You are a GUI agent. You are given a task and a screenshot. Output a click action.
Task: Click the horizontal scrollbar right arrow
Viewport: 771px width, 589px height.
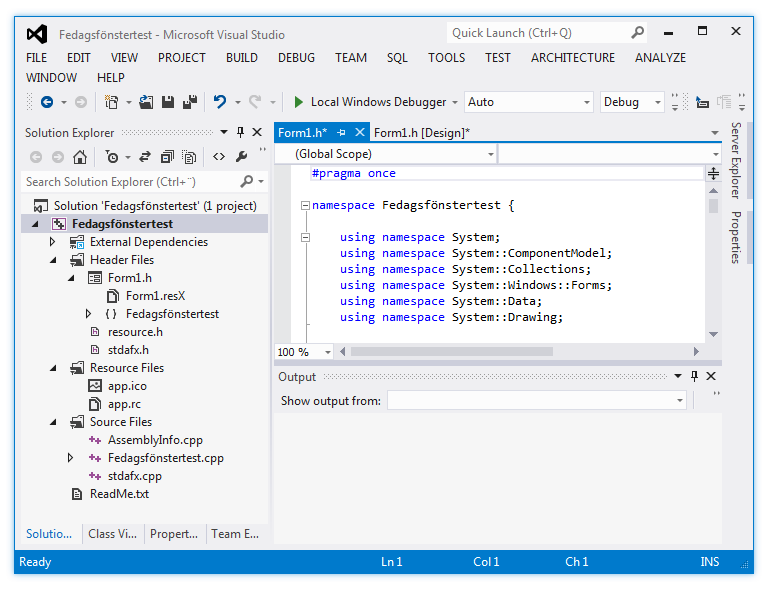(696, 352)
